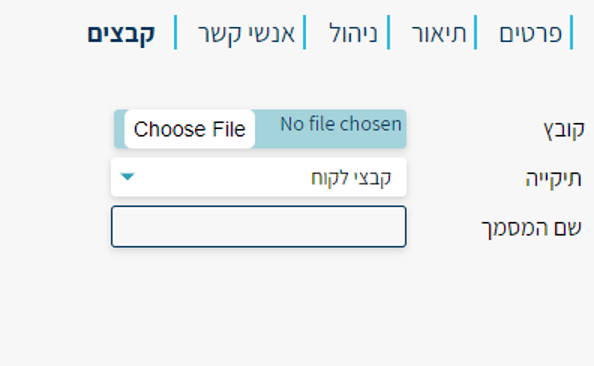
Task: Switch to the תיאור tab
Action: click(x=439, y=33)
